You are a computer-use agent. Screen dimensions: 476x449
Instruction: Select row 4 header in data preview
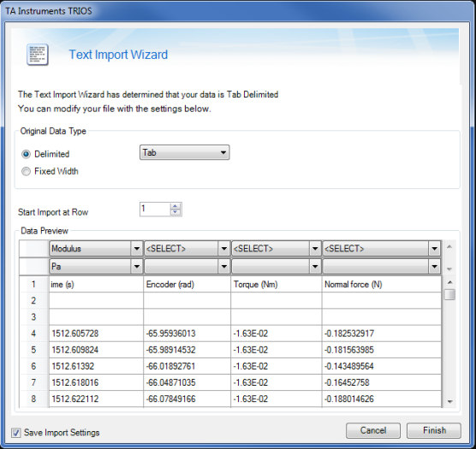33,334
